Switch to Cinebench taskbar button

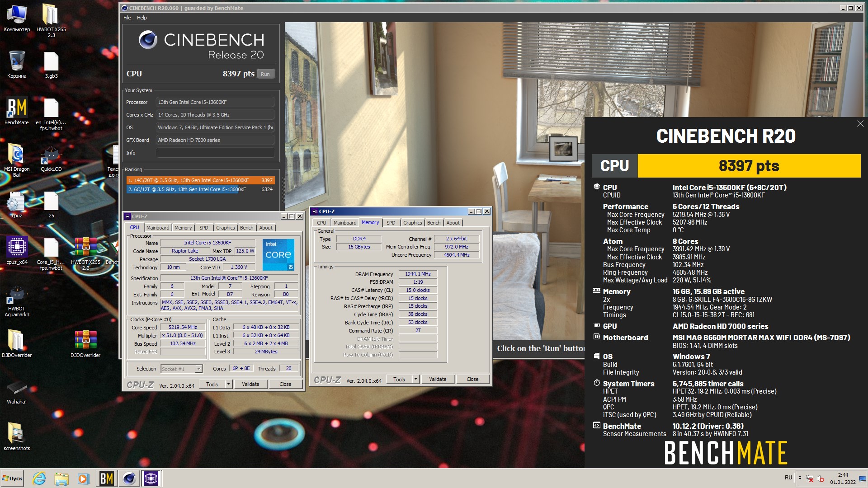pyautogui.click(x=129, y=478)
